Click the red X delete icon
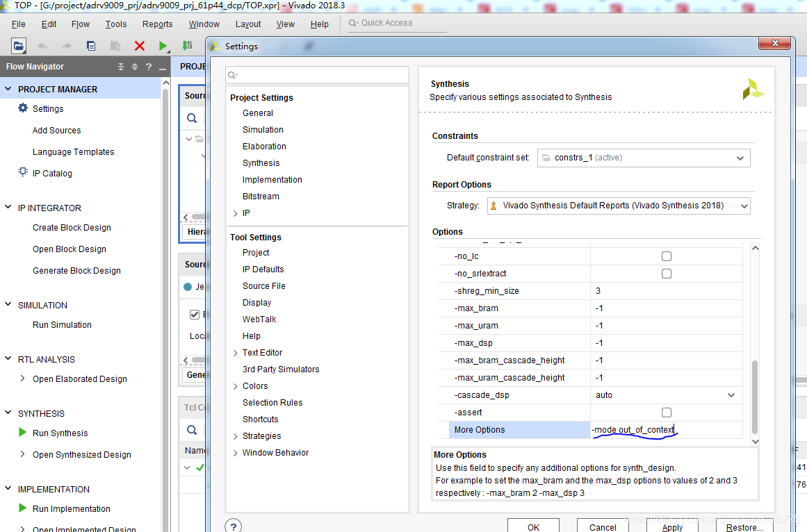 tap(140, 46)
